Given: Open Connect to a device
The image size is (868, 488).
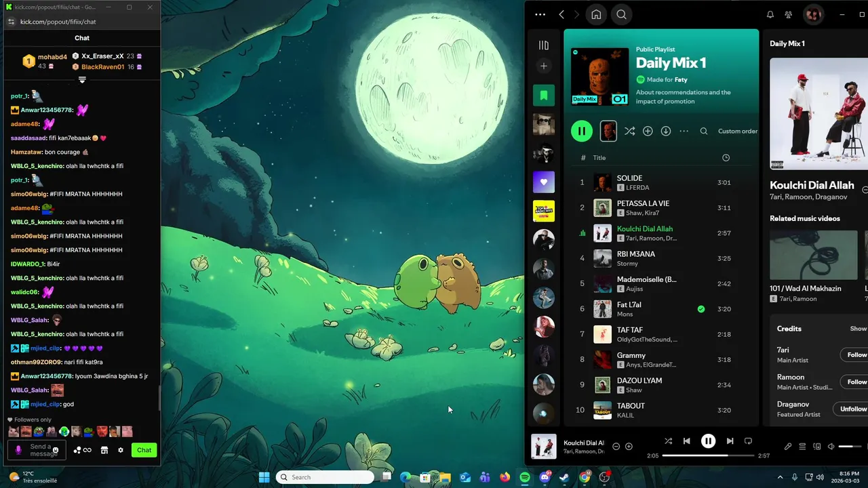Looking at the screenshot, I should coord(816,446).
